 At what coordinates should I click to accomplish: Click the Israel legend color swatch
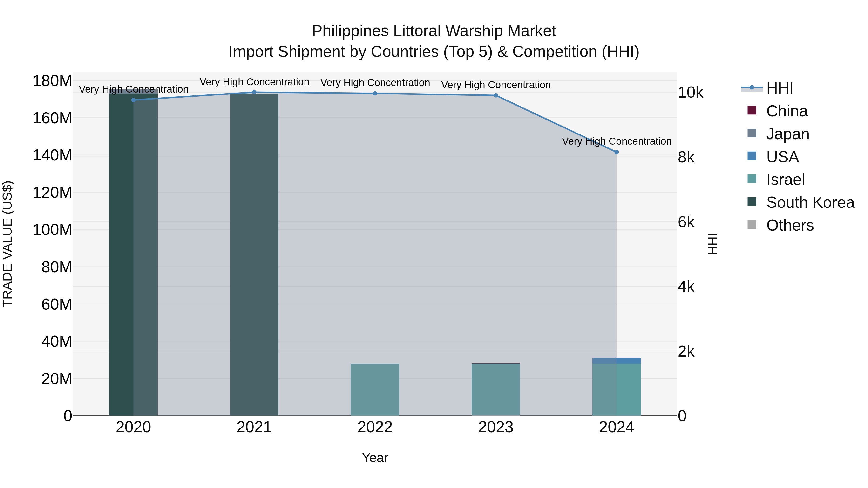click(752, 179)
